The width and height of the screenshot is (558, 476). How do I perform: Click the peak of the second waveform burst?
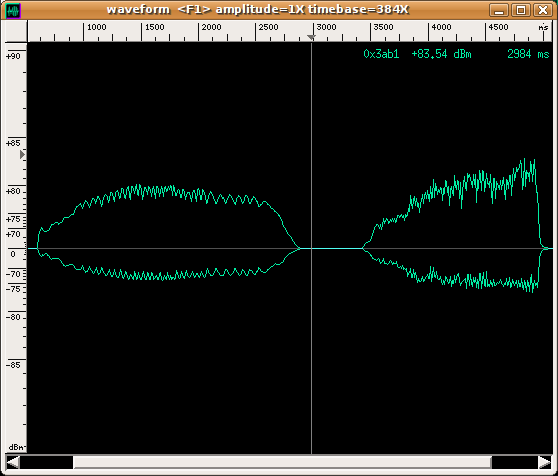tap(524, 159)
